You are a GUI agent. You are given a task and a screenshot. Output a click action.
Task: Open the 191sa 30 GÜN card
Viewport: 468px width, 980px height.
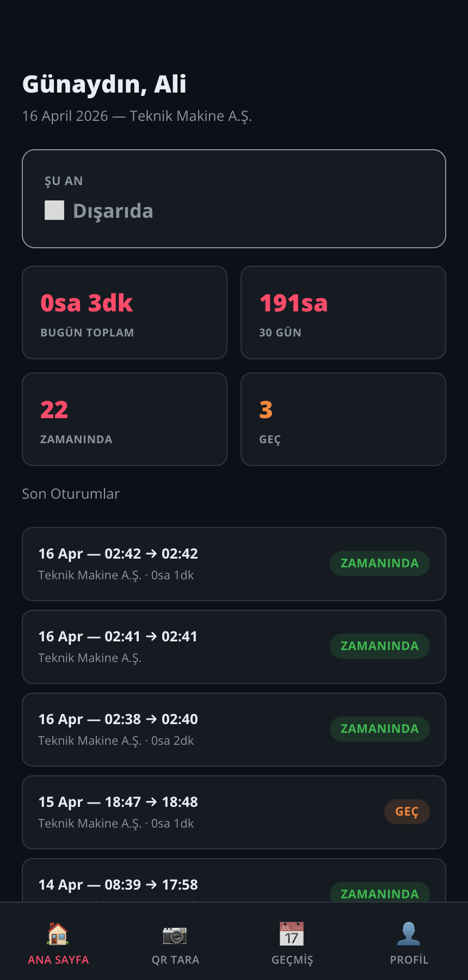coord(343,313)
